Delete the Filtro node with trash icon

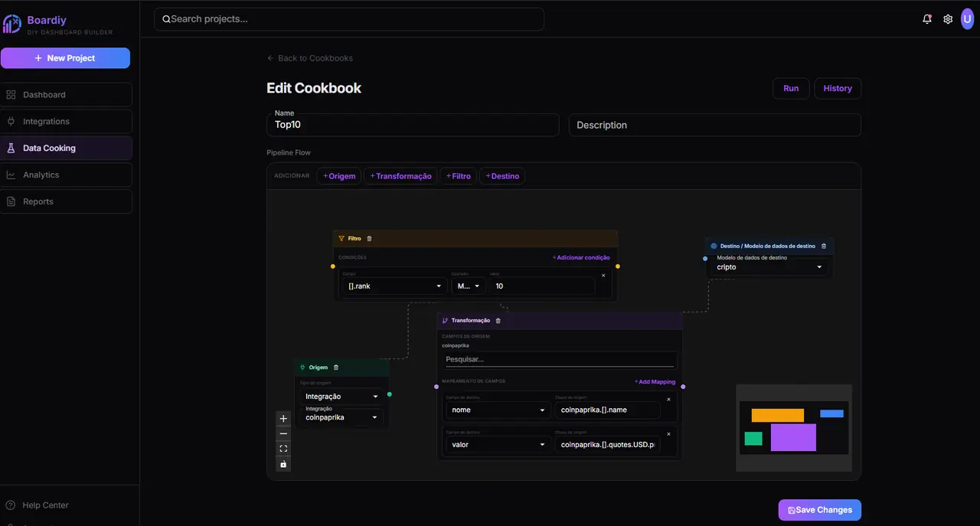click(x=369, y=239)
